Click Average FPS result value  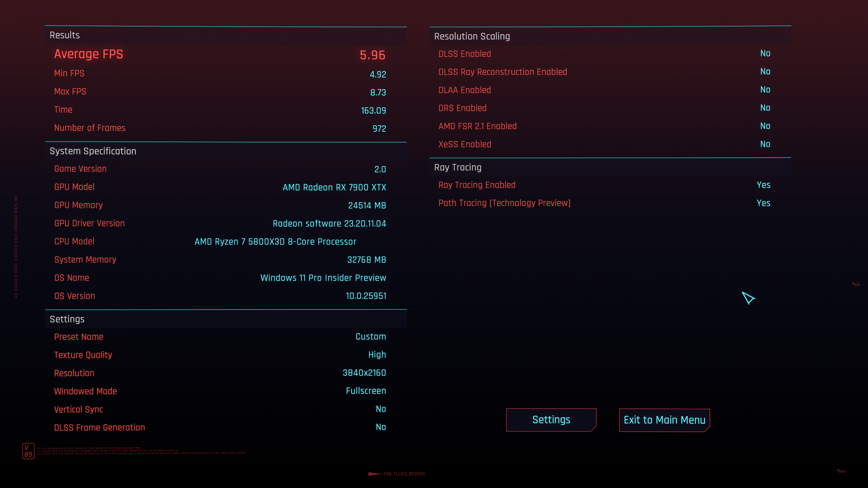371,55
